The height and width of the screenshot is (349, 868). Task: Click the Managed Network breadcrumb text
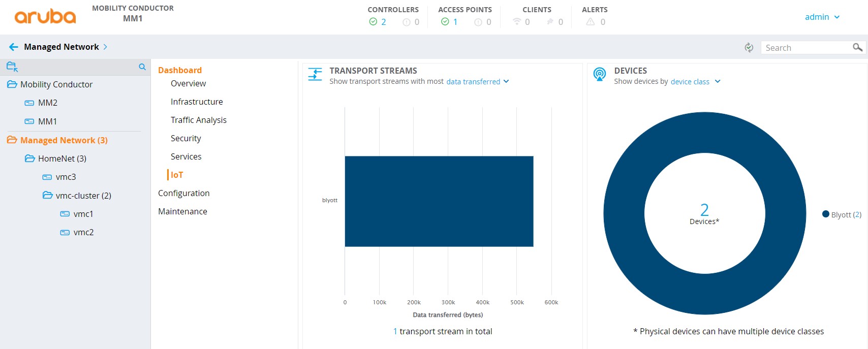coord(61,47)
